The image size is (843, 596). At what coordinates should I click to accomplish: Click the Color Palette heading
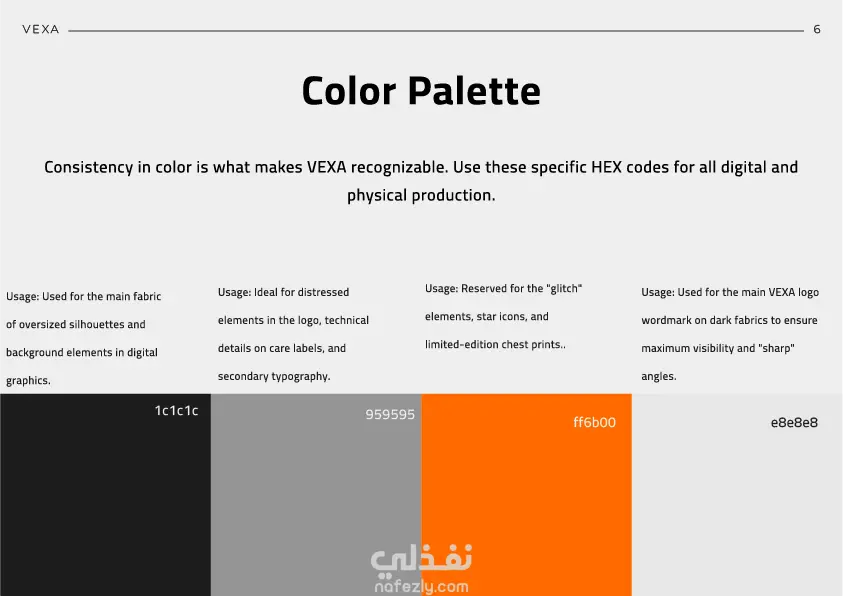click(x=421, y=90)
